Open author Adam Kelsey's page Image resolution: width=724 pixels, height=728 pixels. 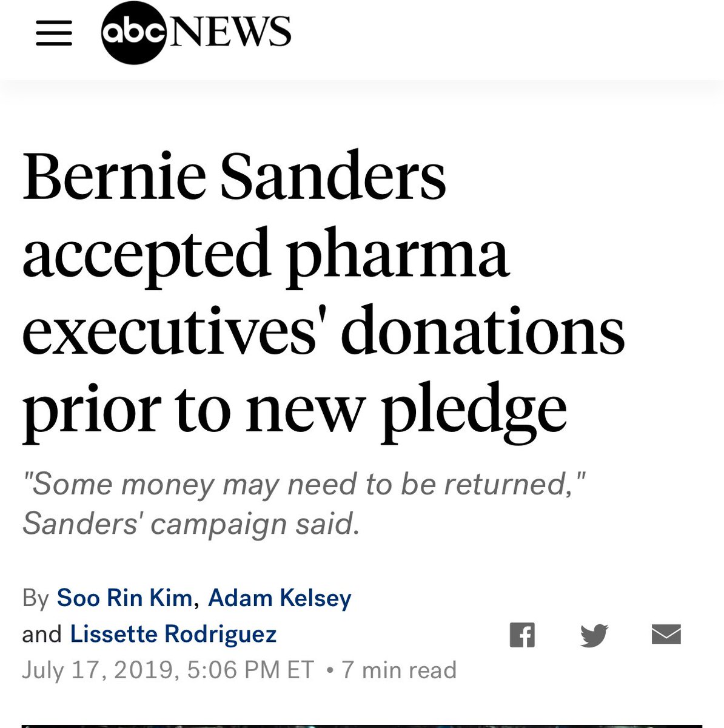click(280, 598)
